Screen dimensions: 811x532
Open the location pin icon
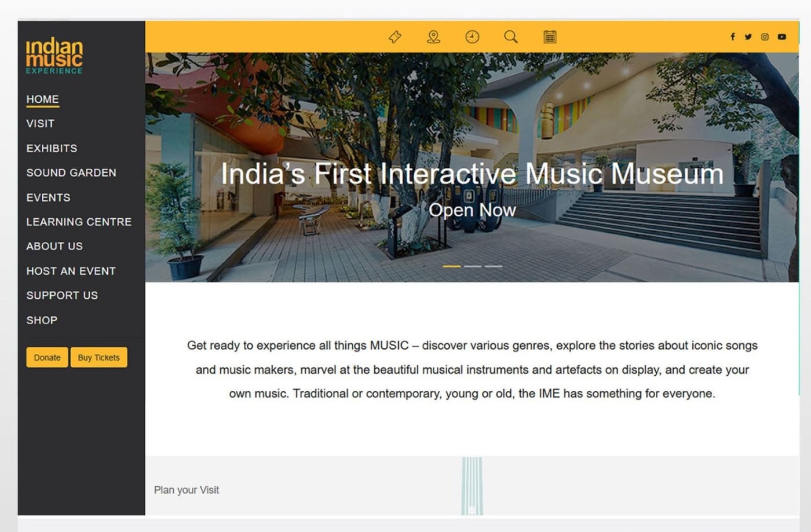pyautogui.click(x=433, y=37)
